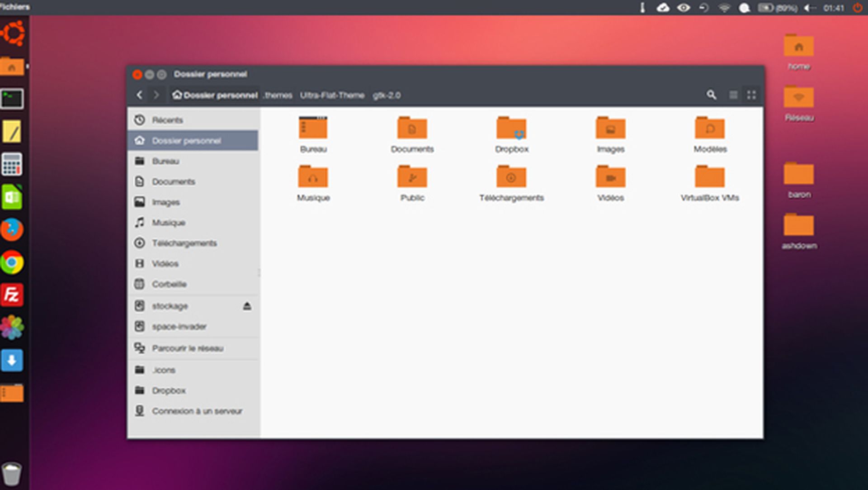868x490 pixels.
Task: Open Corbeille from the sidebar
Action: click(170, 284)
